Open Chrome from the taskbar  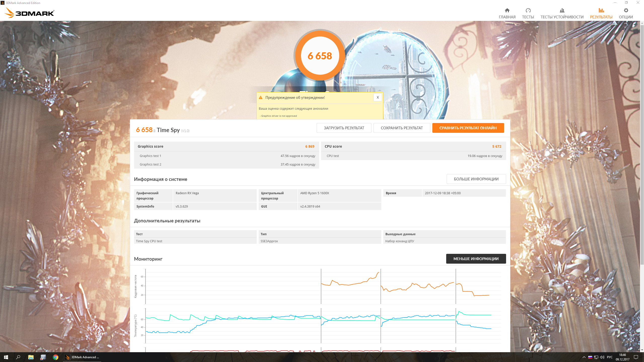coord(56,357)
